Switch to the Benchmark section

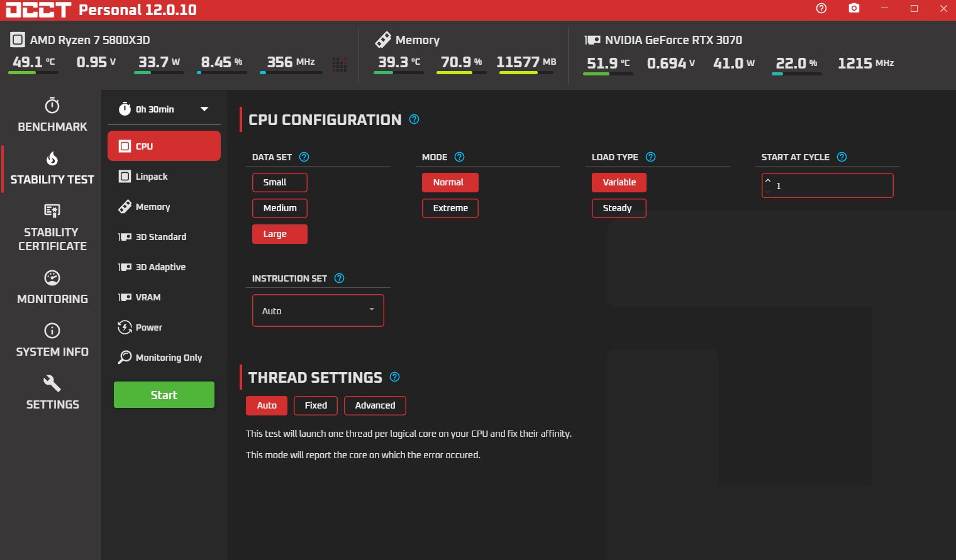51,113
